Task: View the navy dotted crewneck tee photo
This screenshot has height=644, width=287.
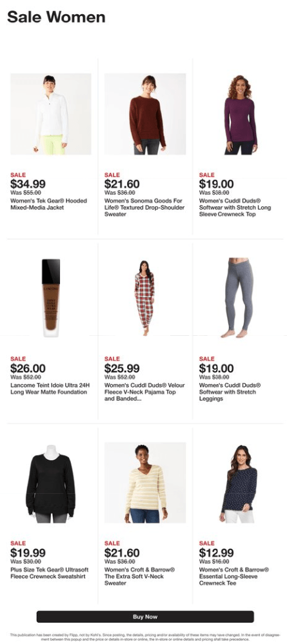Action: pyautogui.click(x=239, y=483)
